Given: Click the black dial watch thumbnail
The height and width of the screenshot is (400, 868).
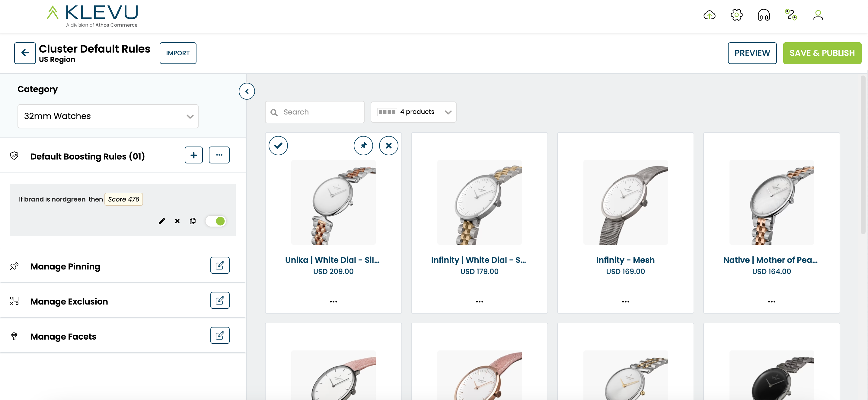Looking at the screenshot, I should coord(772,375).
